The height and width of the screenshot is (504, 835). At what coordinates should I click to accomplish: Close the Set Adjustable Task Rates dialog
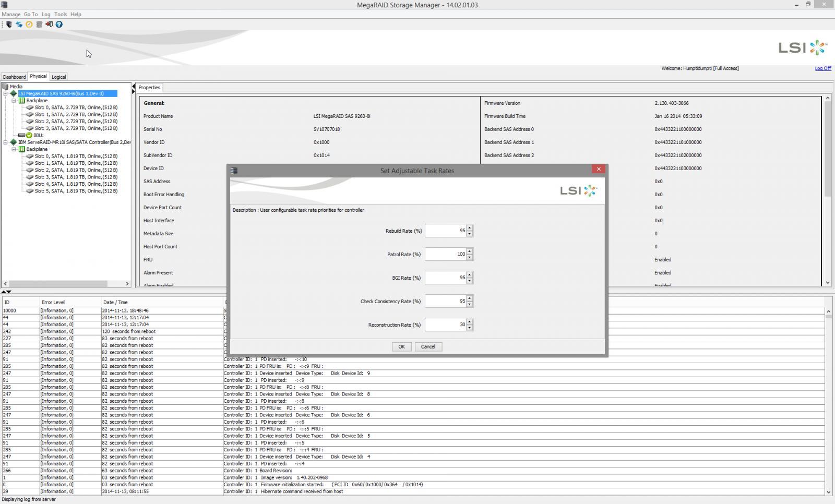tap(599, 169)
